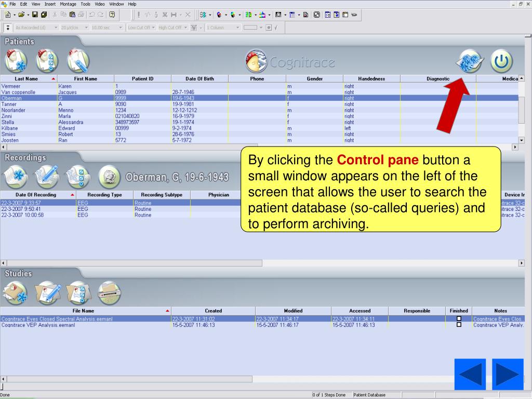Open the Montage menu
The width and height of the screenshot is (532, 399).
pyautogui.click(x=68, y=4)
